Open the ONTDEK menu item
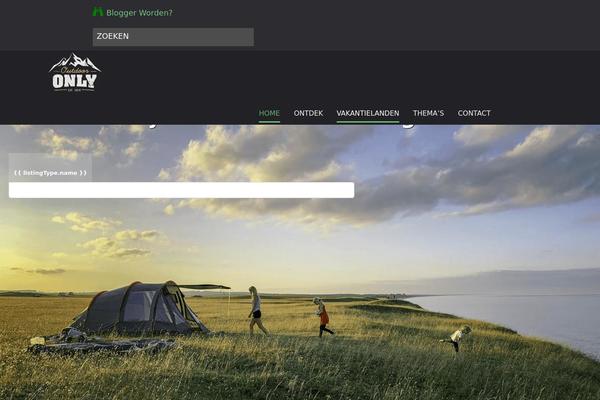 pos(308,113)
